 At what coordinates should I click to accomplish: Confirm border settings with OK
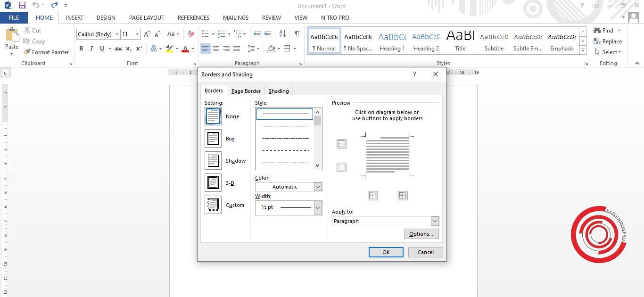point(386,252)
